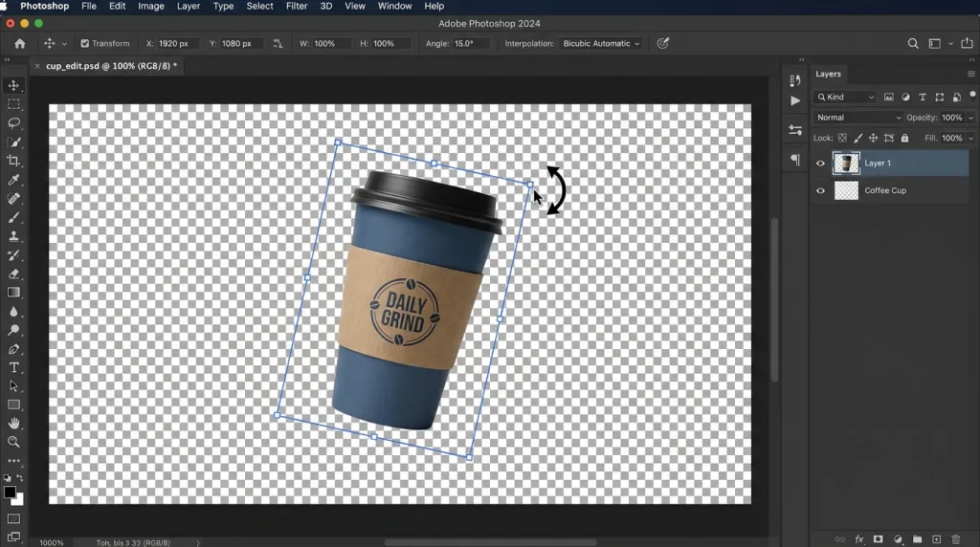980x547 pixels.
Task: Toggle the pixel layer filter
Action: [x=889, y=97]
